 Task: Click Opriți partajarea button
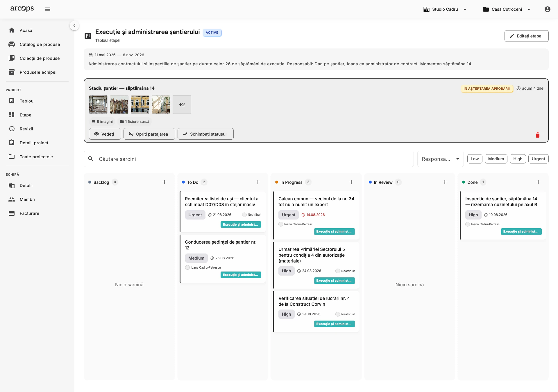149,134
